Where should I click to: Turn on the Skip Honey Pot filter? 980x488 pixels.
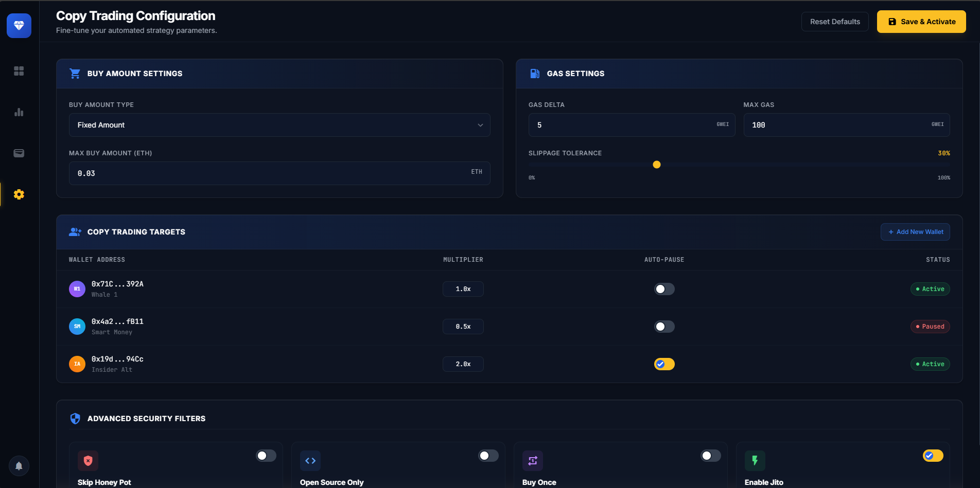pos(266,456)
